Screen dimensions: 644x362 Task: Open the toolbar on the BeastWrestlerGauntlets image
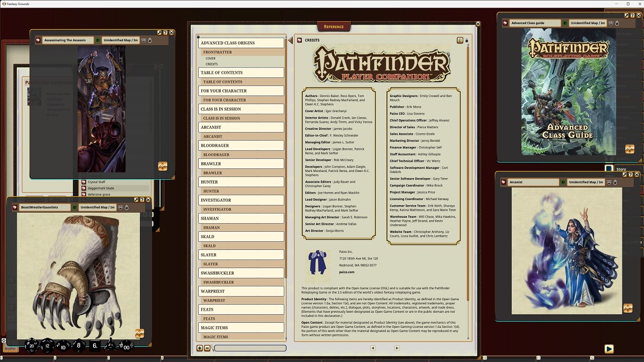(139, 333)
